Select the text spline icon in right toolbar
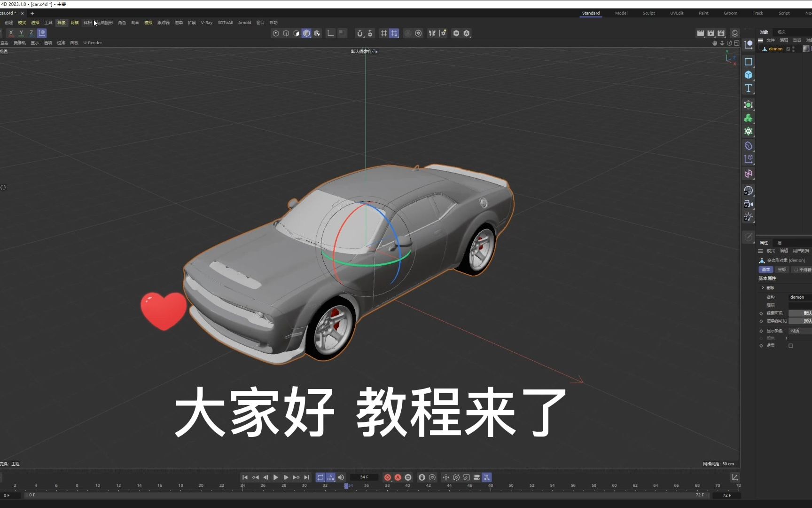Viewport: 812px width, 508px height. pyautogui.click(x=748, y=88)
